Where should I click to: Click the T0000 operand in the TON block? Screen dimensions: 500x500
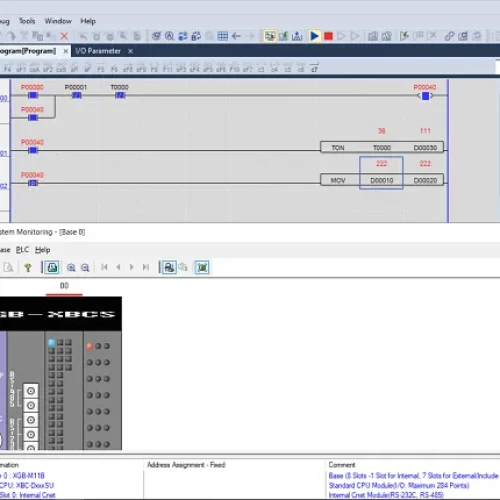click(382, 148)
